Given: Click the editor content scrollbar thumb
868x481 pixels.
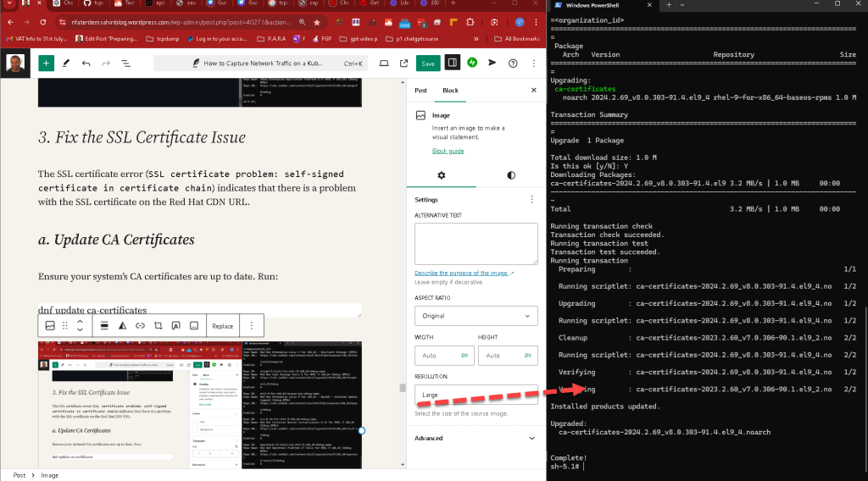Looking at the screenshot, I should (403, 388).
